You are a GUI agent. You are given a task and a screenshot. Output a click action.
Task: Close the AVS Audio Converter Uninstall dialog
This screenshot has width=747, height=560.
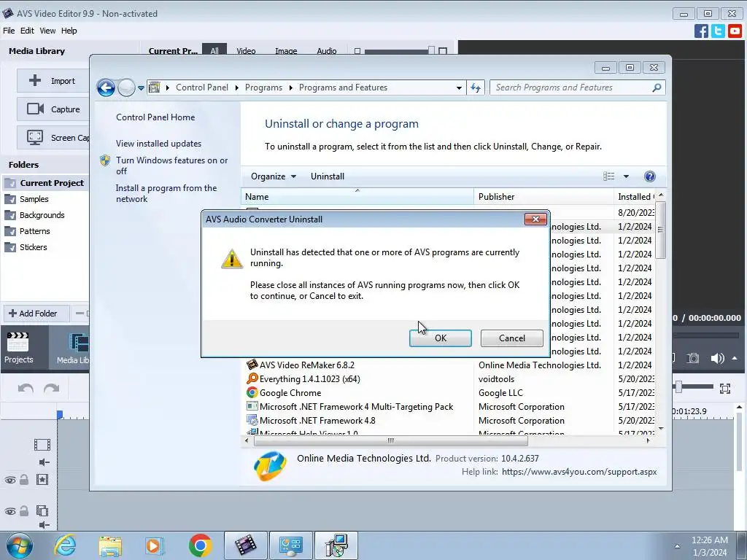tap(535, 219)
